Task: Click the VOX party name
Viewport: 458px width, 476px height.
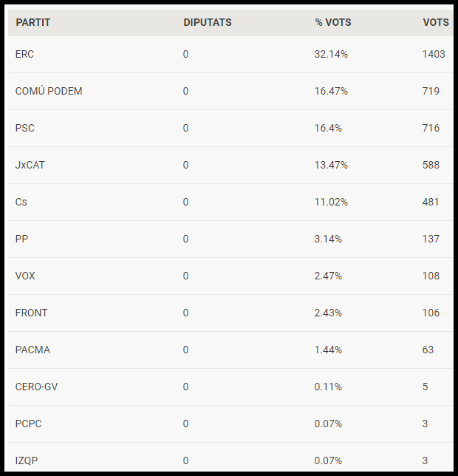Action: 25,276
